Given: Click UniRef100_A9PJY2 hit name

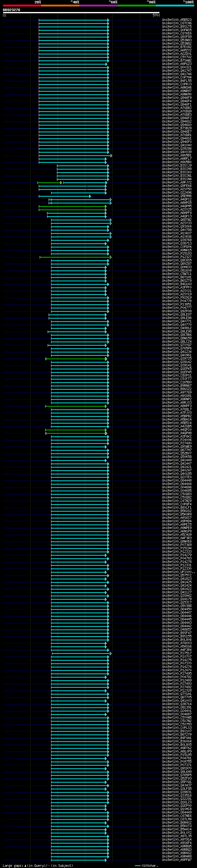Looking at the screenshot, I should (x=177, y=183).
